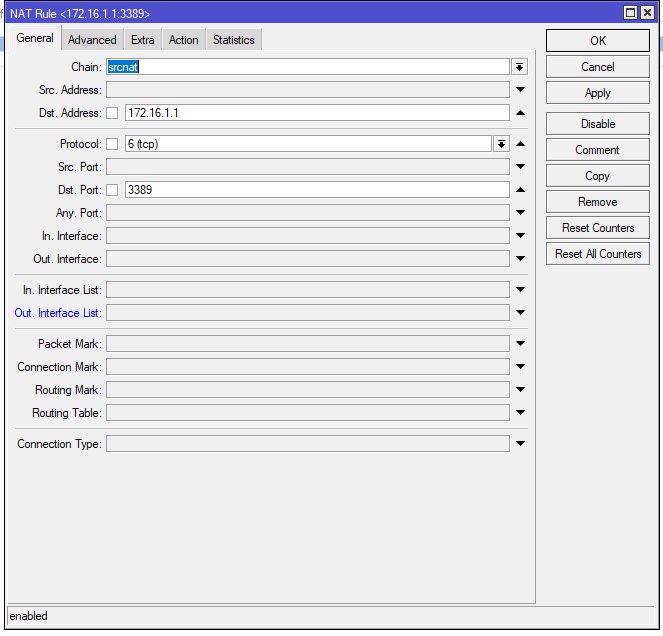Click the empty Any. Port field
The width and height of the screenshot is (663, 636).
click(x=308, y=213)
